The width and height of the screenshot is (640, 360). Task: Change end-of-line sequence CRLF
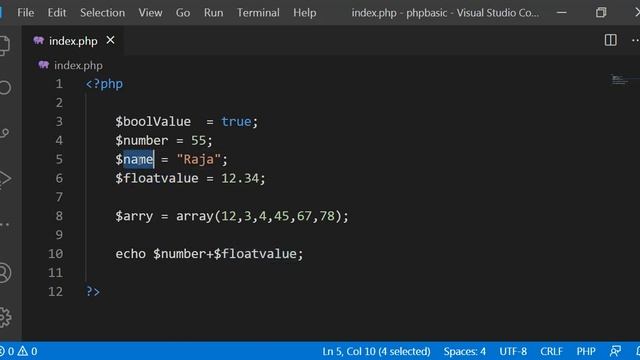(x=551, y=351)
